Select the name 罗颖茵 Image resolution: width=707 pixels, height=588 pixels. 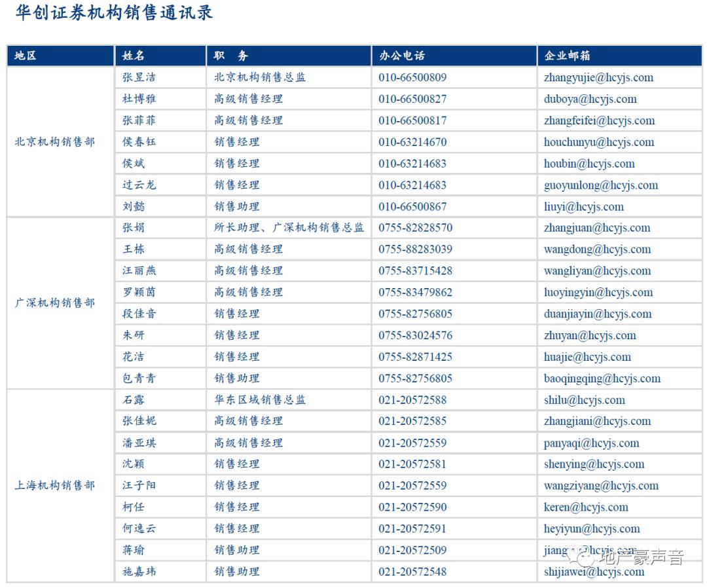click(139, 293)
